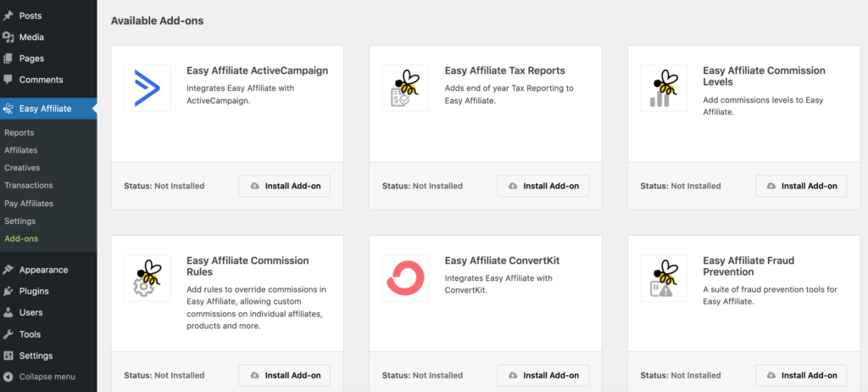Click the ConvertKit red circle logo

(x=405, y=278)
